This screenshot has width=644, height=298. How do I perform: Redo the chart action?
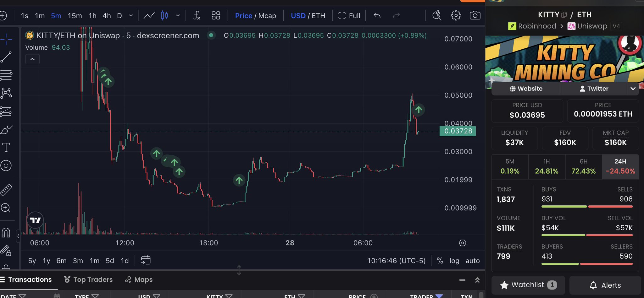click(x=396, y=15)
